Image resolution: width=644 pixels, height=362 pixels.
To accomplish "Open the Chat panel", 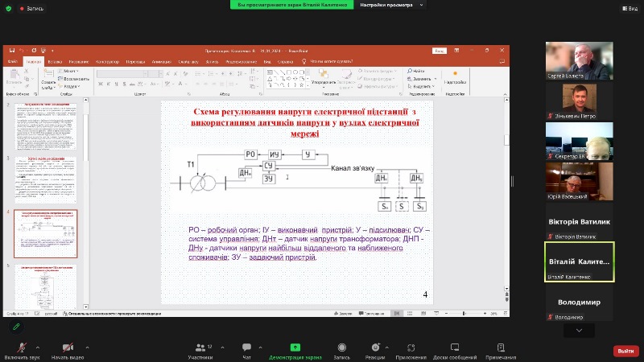I will coord(247,348).
